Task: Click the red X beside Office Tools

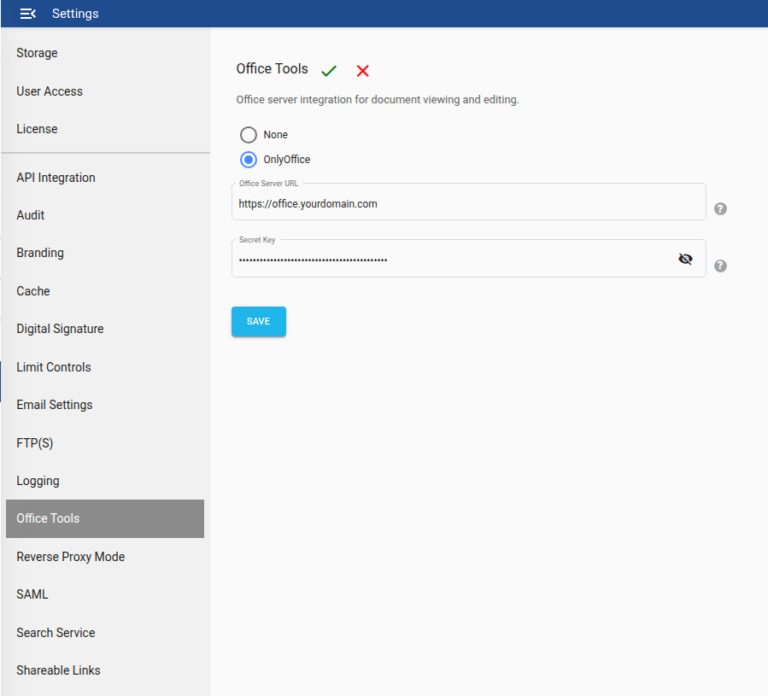Action: (x=362, y=71)
